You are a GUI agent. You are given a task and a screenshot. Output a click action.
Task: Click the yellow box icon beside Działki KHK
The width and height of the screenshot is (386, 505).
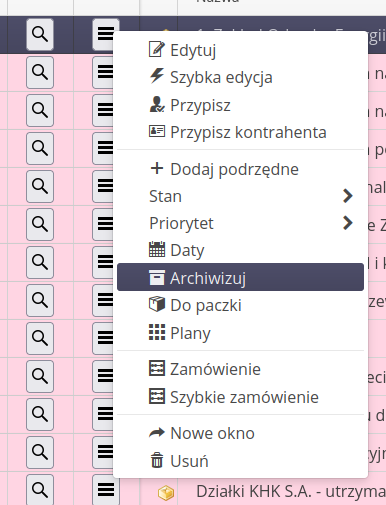point(166,493)
